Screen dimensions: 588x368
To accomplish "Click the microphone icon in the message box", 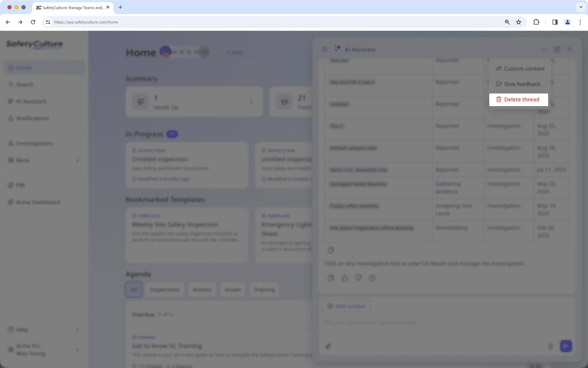I will pyautogui.click(x=551, y=346).
